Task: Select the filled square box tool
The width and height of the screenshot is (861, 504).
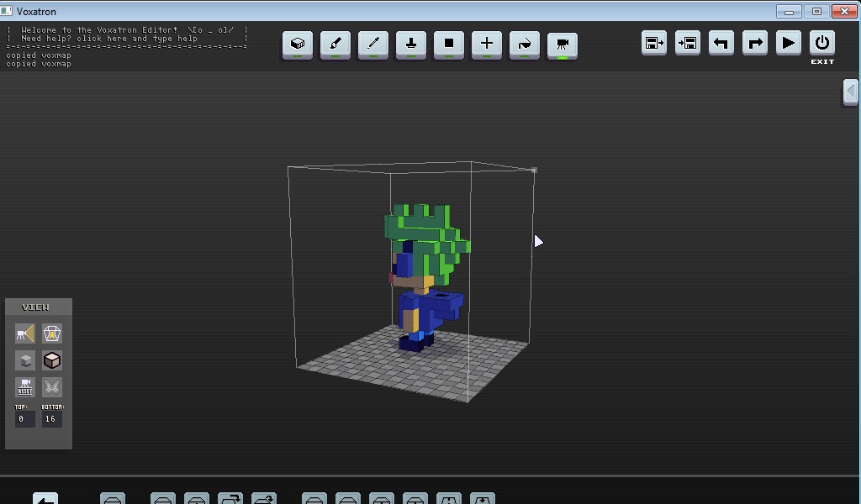Action: [449, 44]
